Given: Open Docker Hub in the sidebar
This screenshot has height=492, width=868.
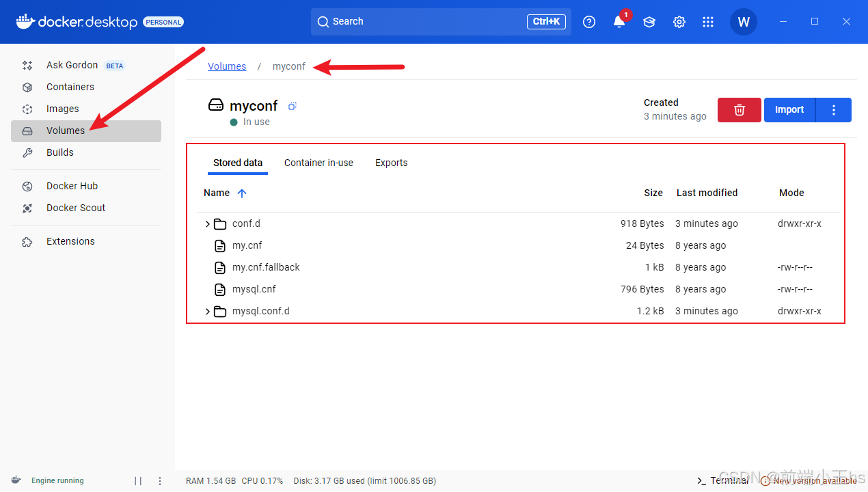Looking at the screenshot, I should 86,187.
